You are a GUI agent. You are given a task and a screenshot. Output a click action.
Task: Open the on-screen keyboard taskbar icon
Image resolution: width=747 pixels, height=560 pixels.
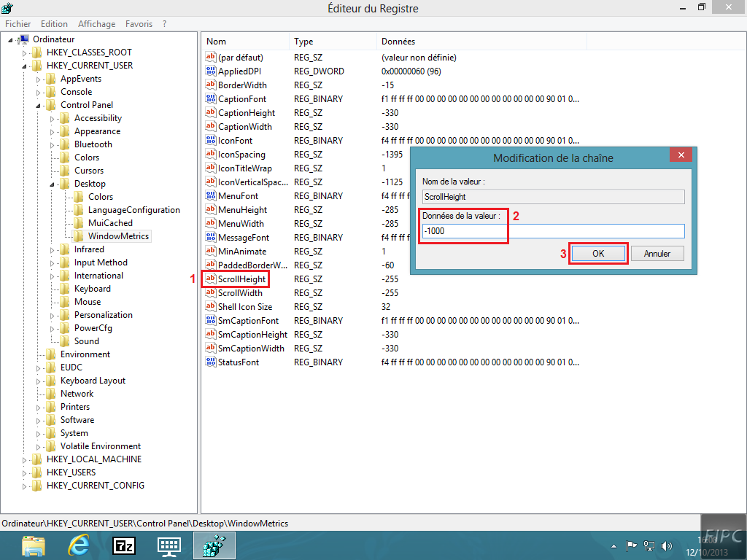pyautogui.click(x=169, y=545)
